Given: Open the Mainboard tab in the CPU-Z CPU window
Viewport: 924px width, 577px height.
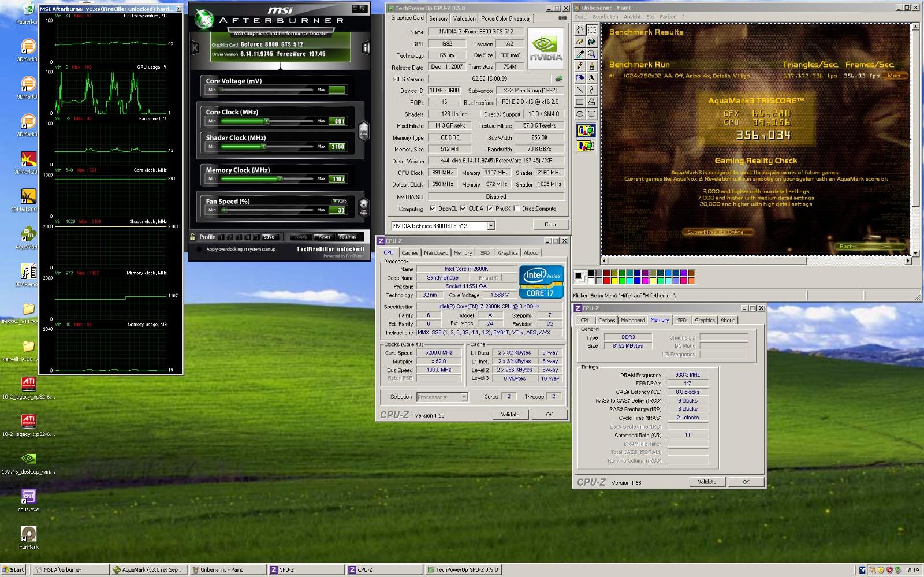Looking at the screenshot, I should (436, 253).
